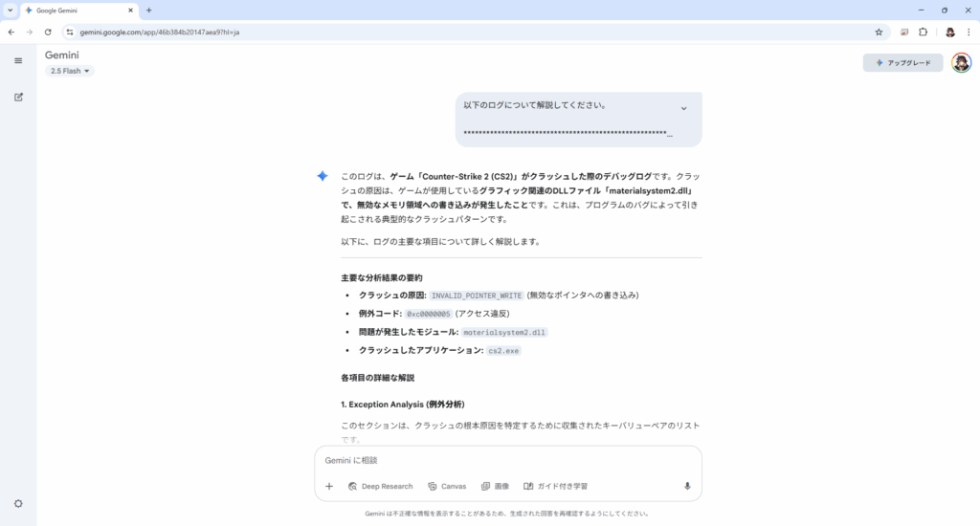Enable Deep Research mode

click(381, 486)
